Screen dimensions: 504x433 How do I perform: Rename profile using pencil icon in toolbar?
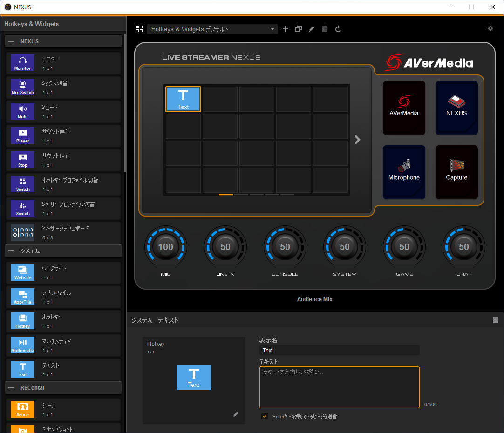(x=312, y=29)
